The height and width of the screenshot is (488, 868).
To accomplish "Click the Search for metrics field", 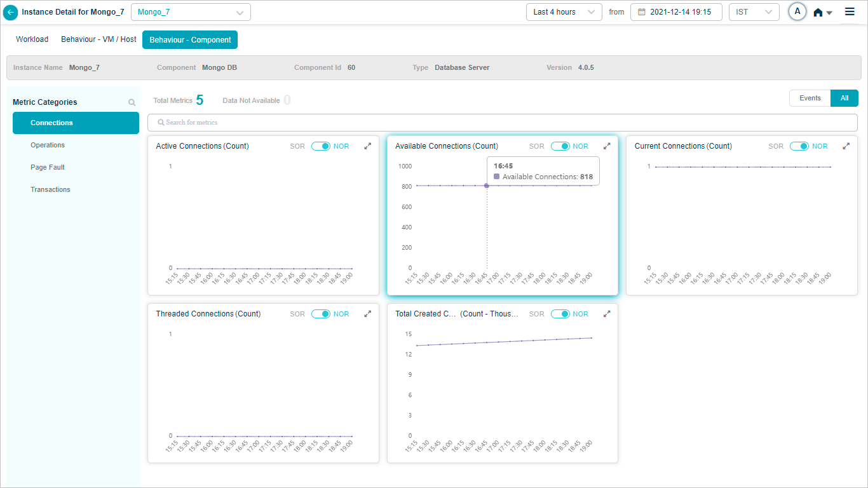I will 502,122.
